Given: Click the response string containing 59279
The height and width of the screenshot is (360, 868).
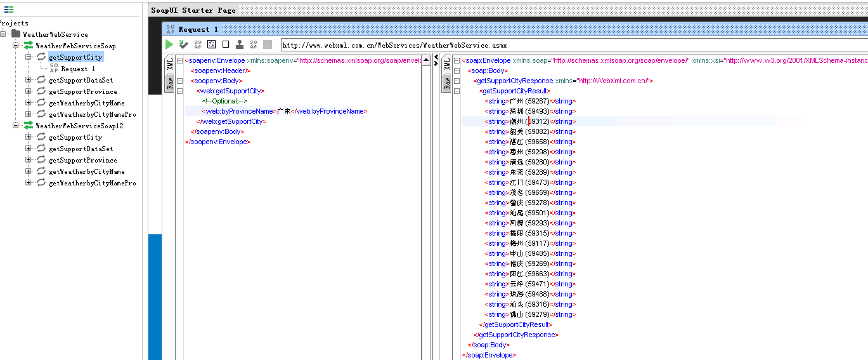Looking at the screenshot, I should (530, 314).
